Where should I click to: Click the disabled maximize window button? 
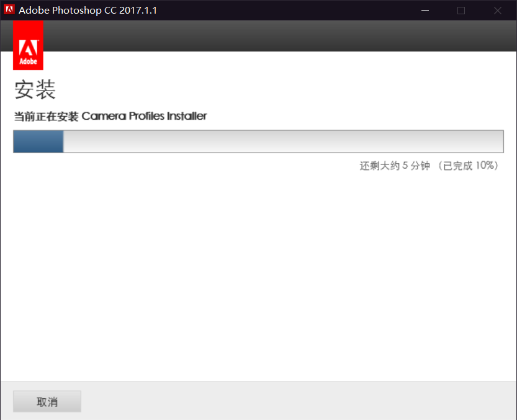tap(461, 10)
